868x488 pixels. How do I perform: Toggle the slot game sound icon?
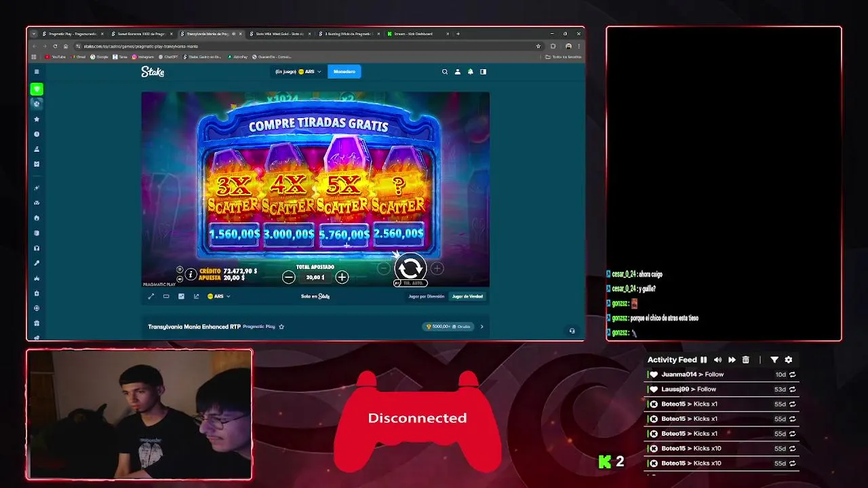[180, 279]
